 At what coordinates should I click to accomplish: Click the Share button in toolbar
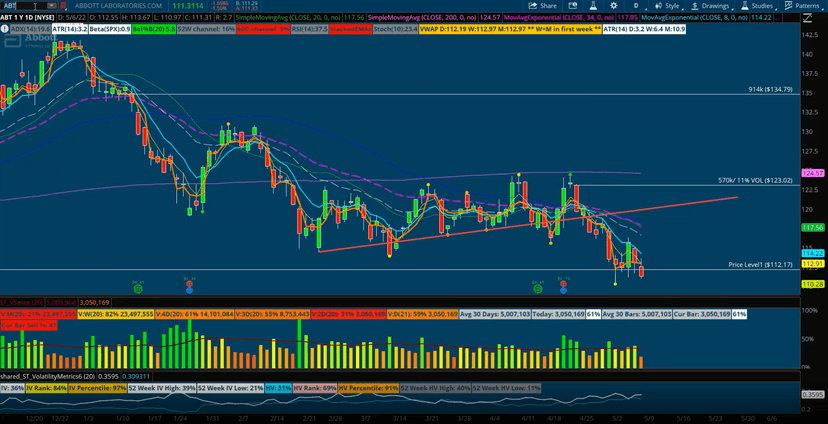(542, 6)
